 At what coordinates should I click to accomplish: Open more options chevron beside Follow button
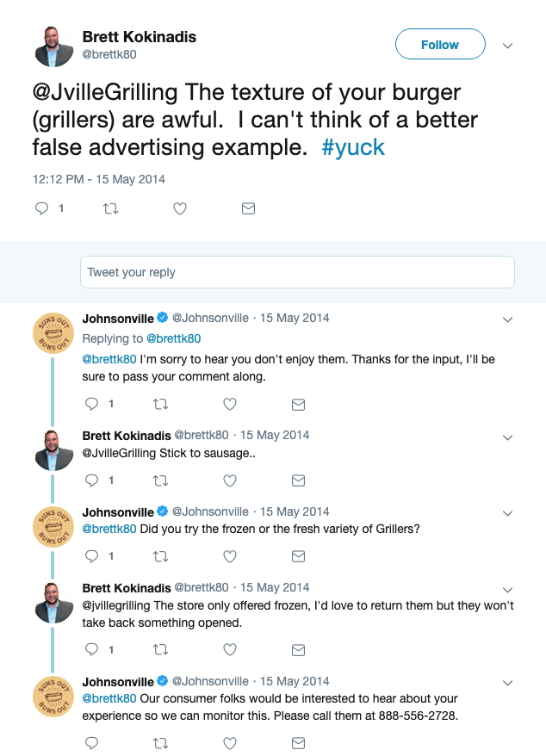point(508,45)
